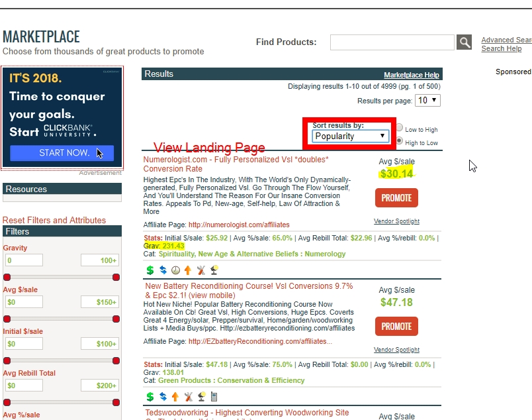Screen dimensions: 532x420
Task: Open the Search Help link
Action: pos(501,48)
